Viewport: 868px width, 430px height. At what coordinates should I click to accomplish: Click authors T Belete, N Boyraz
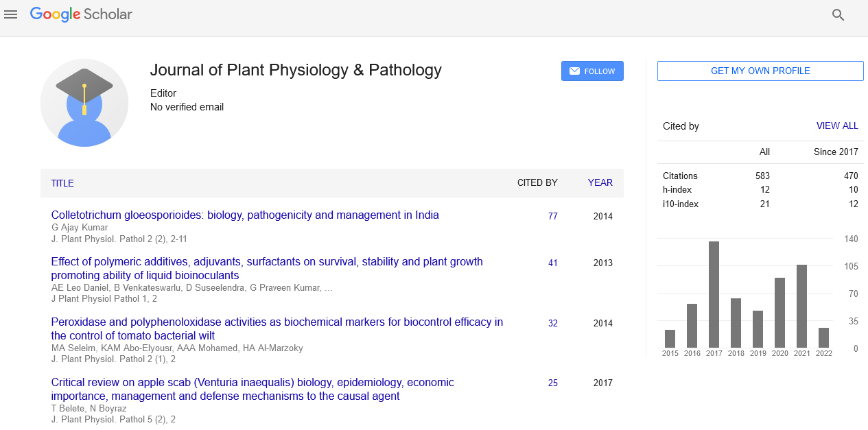[89, 409]
